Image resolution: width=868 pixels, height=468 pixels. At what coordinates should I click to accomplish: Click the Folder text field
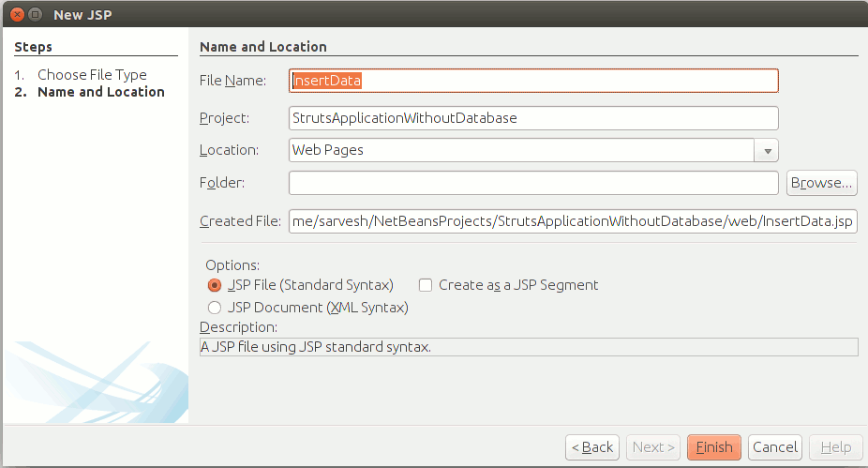tap(533, 183)
